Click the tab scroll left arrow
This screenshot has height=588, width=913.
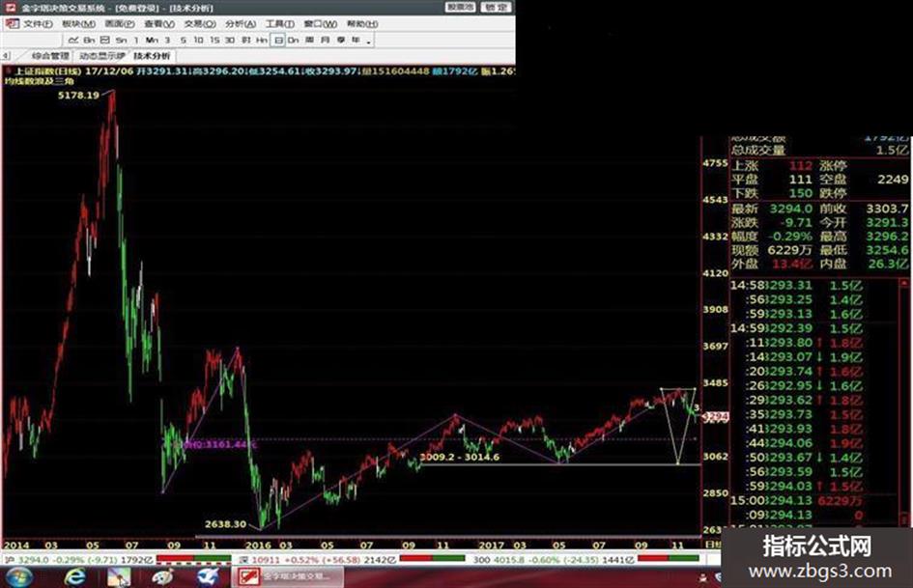[5, 56]
